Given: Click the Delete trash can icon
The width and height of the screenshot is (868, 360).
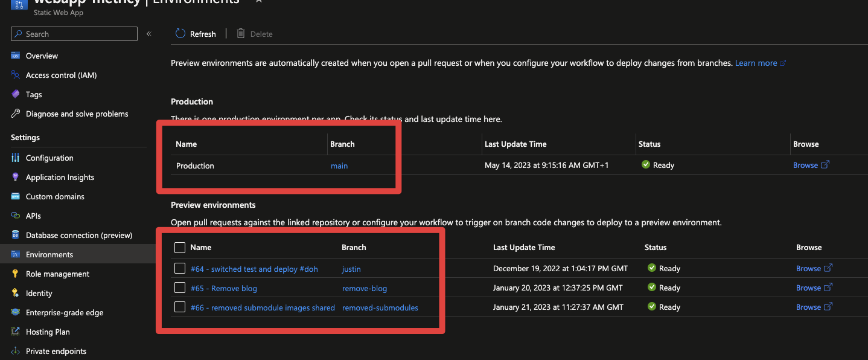Looking at the screenshot, I should pos(241,34).
